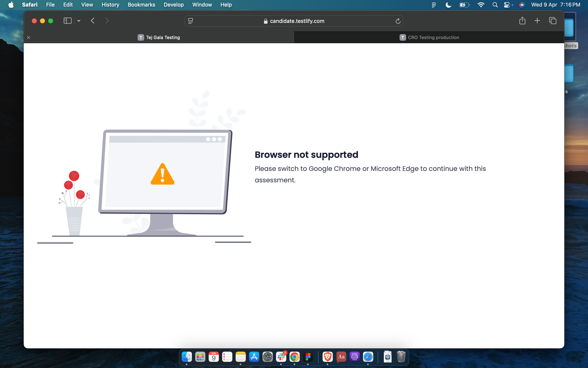The image size is (588, 368).
Task: Open App Store from the Dock
Action: 254,357
